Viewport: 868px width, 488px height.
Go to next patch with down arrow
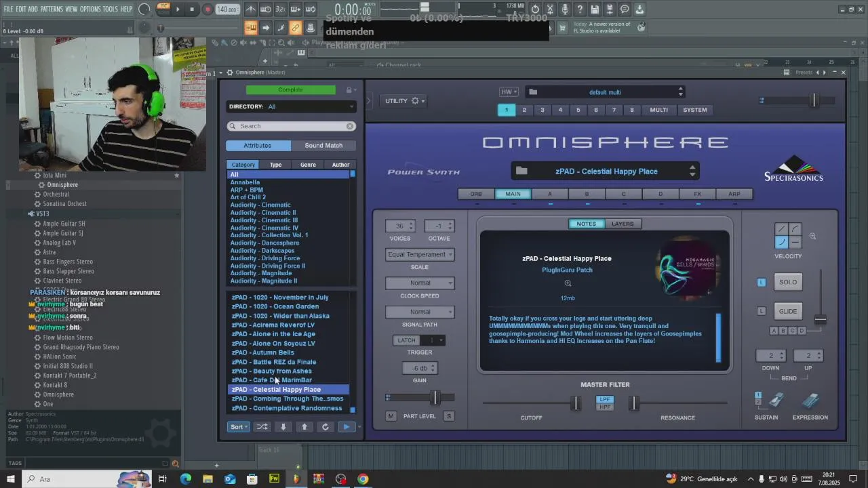click(x=283, y=427)
